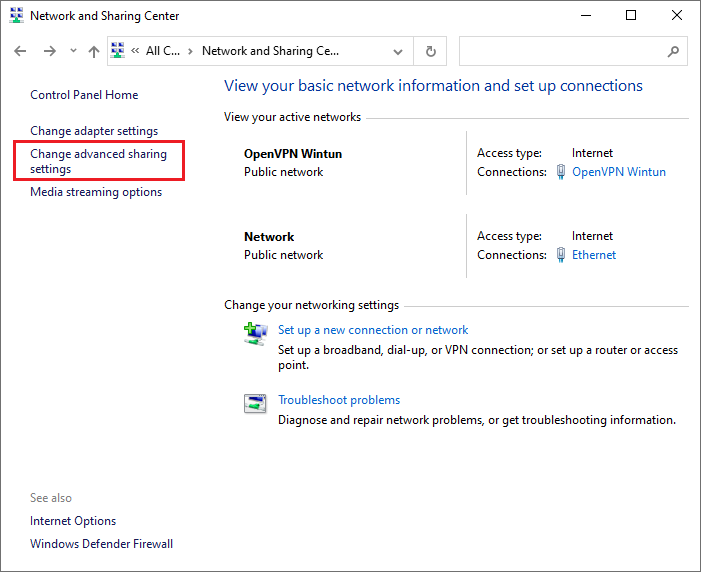Screen dimensions: 701x572
Task: Open Windows Defender Firewall link
Action: click(101, 544)
